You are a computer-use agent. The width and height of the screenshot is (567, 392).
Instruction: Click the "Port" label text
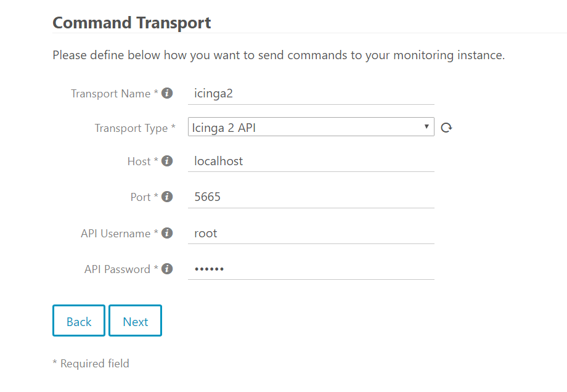[141, 197]
